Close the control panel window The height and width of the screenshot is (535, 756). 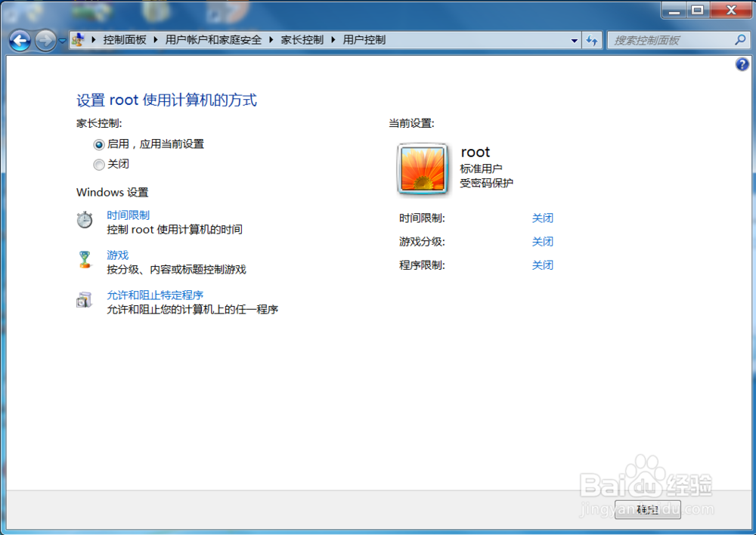731,10
